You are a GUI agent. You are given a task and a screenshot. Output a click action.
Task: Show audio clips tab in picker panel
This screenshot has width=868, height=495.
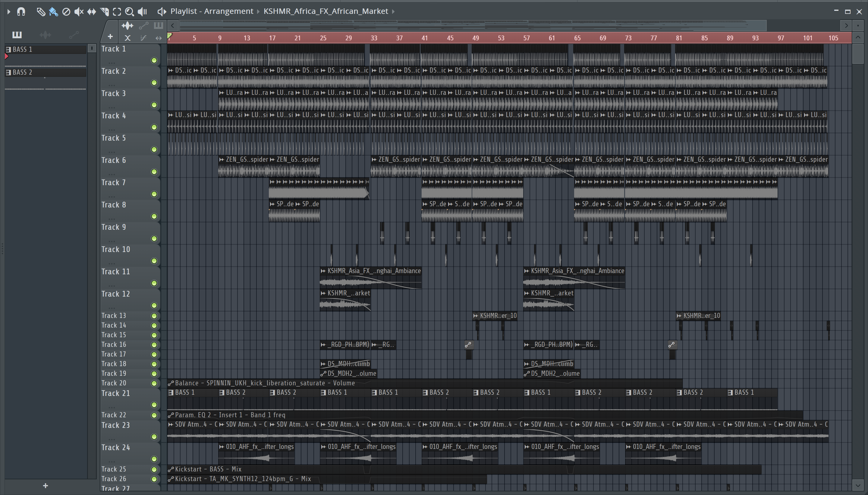(x=45, y=35)
